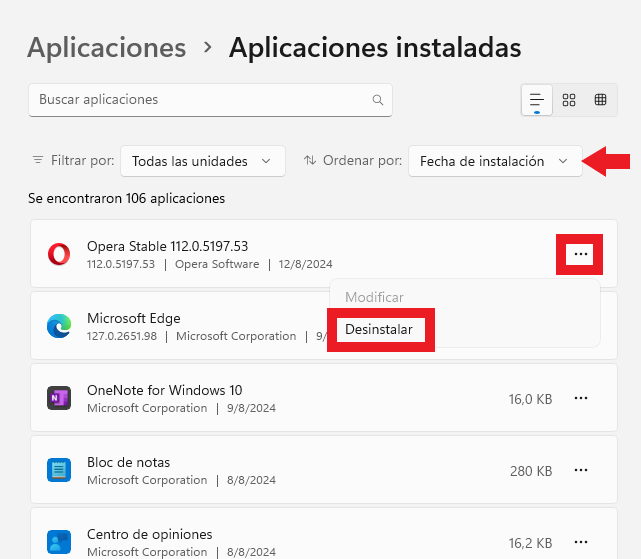Click the breadcrumb chevron separator
The height and width of the screenshot is (559, 641).
click(x=208, y=47)
